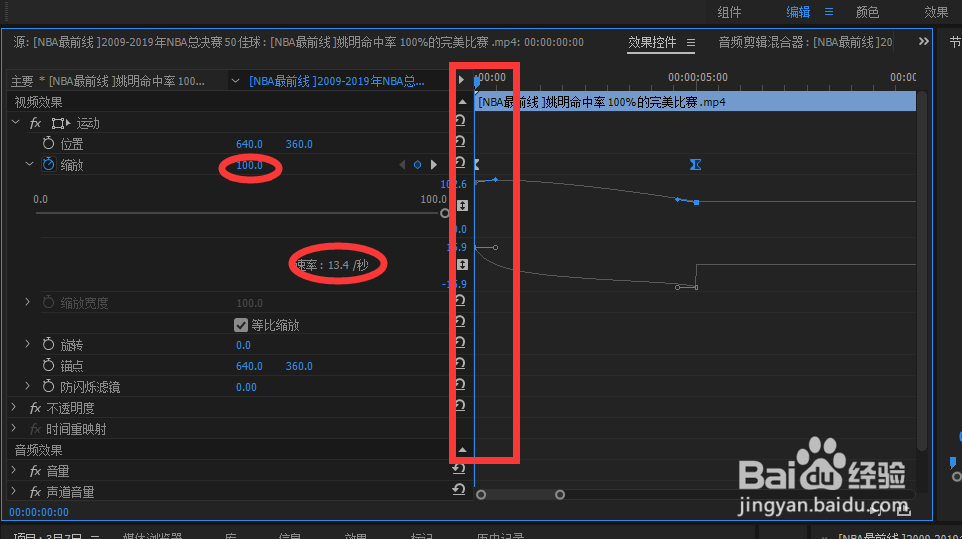Select the 效果控件 panel tab
Screen dimensions: 962x539
tap(652, 42)
